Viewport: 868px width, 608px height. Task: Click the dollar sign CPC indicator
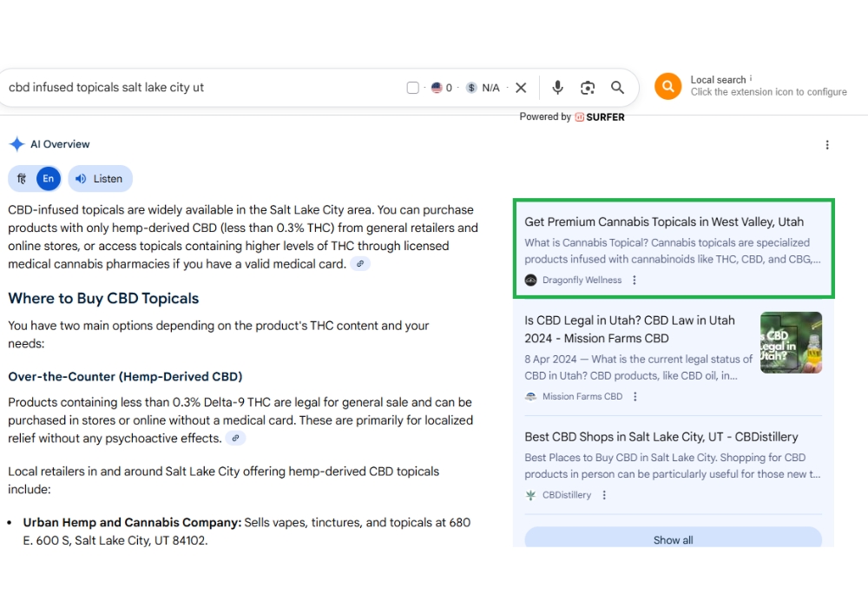471,88
